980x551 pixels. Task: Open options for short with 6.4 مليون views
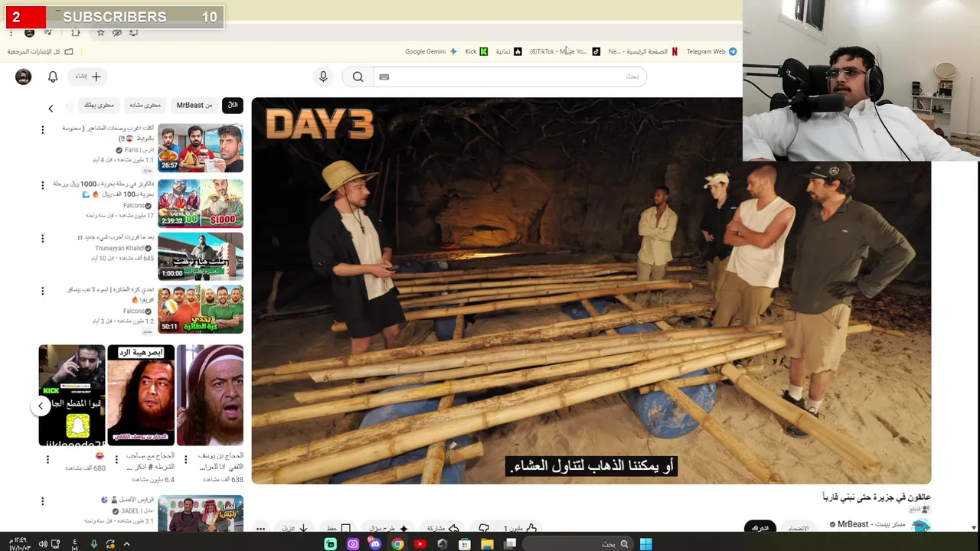coord(116,460)
